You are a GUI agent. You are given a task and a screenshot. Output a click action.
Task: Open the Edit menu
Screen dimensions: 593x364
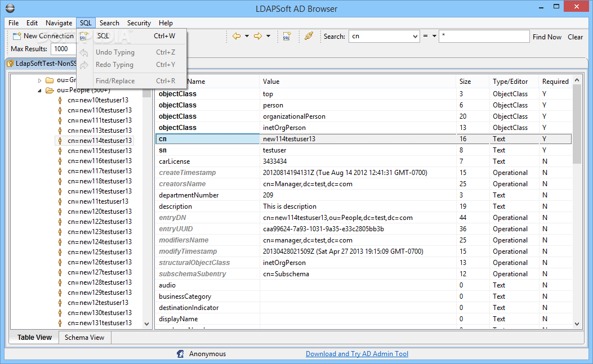coord(32,23)
